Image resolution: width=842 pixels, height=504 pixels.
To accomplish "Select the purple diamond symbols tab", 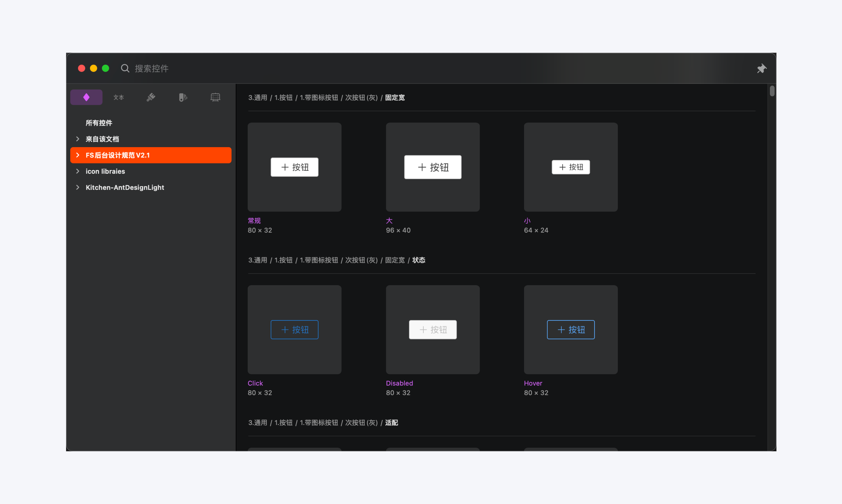I will pos(86,97).
